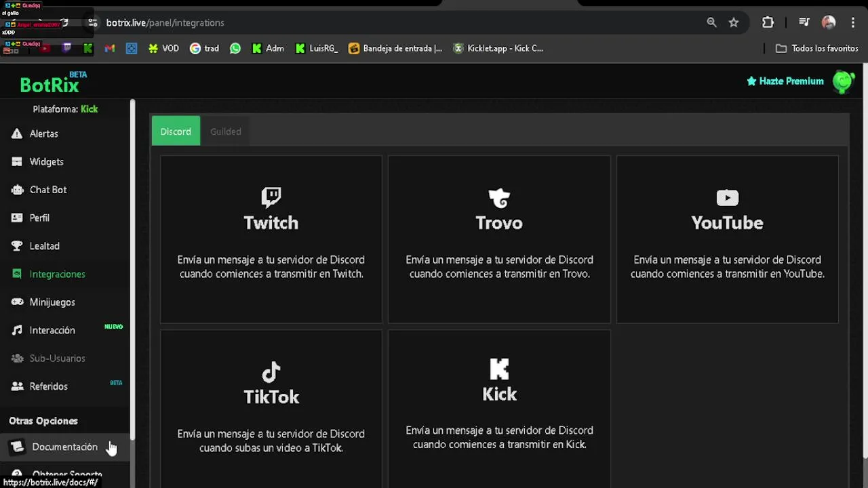Select the Discord tab
Viewport: 868px width, 488px height.
click(176, 131)
